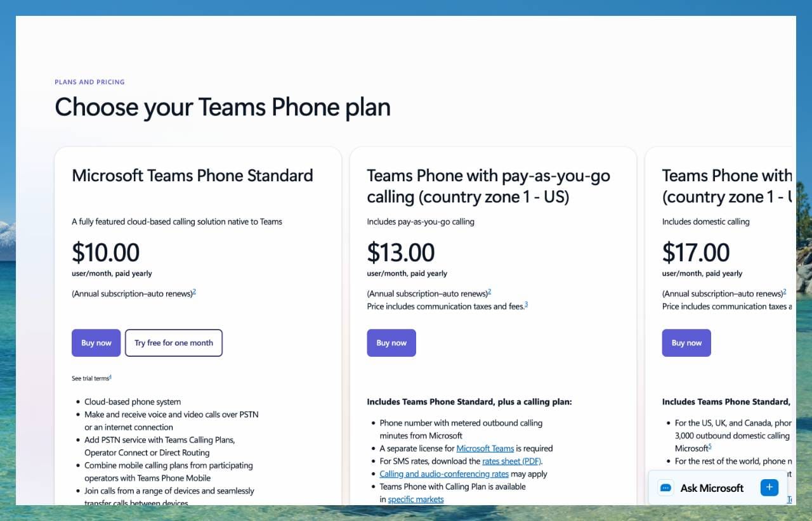Viewport: 812px width, 521px height.
Task: Open footnote 4 next to See trial terms
Action: point(110,377)
